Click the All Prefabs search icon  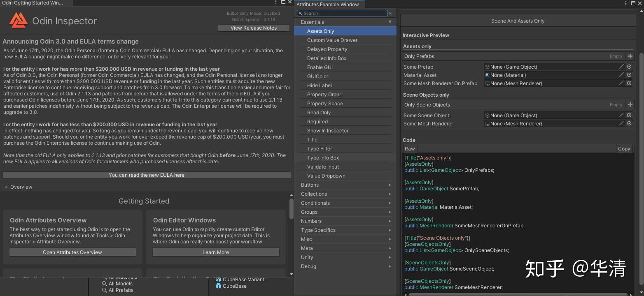click(105, 290)
